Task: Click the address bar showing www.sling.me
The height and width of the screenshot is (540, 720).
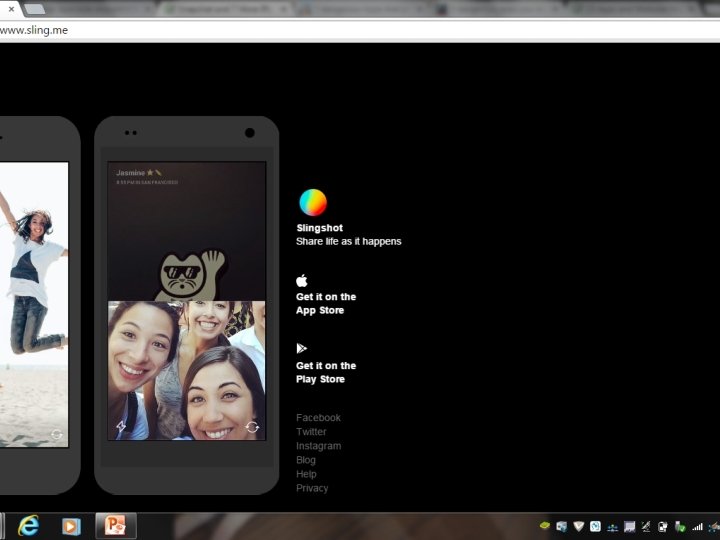Action: pos(360,30)
